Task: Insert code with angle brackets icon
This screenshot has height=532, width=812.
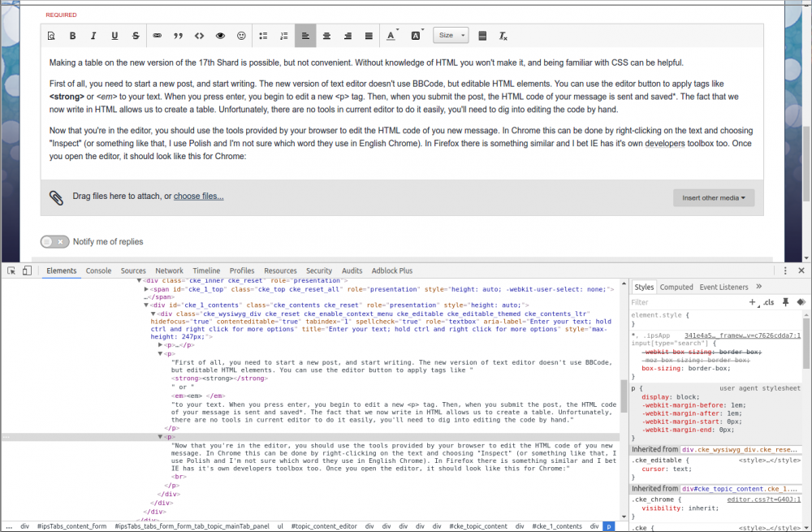Action: (x=200, y=36)
